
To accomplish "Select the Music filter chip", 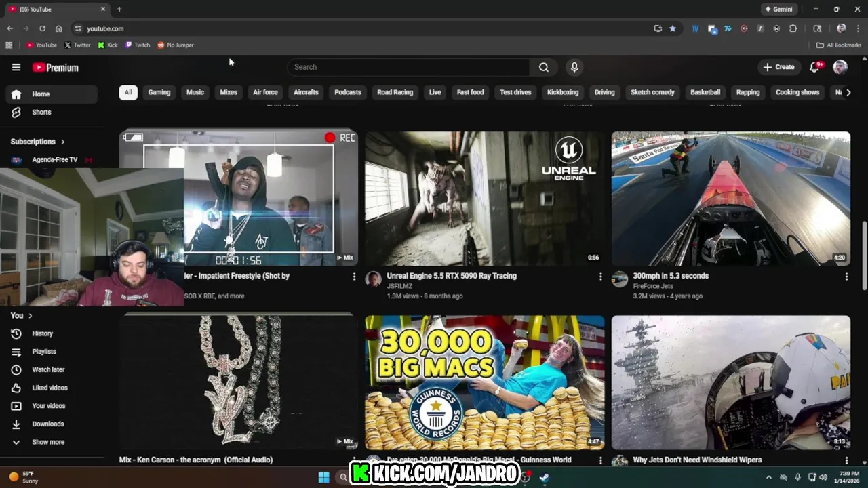I will tap(195, 92).
